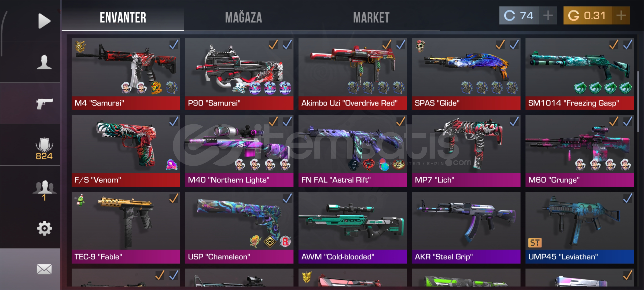Image resolution: width=644 pixels, height=290 pixels.
Task: Toggle orange checkmark on FN FAL Astral Rift
Action: [401, 122]
